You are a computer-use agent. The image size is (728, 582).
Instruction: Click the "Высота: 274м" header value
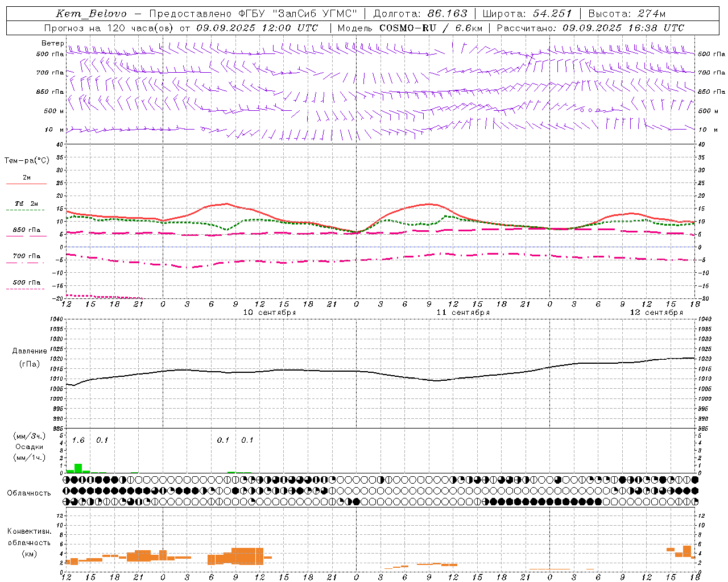pyautogui.click(x=627, y=14)
